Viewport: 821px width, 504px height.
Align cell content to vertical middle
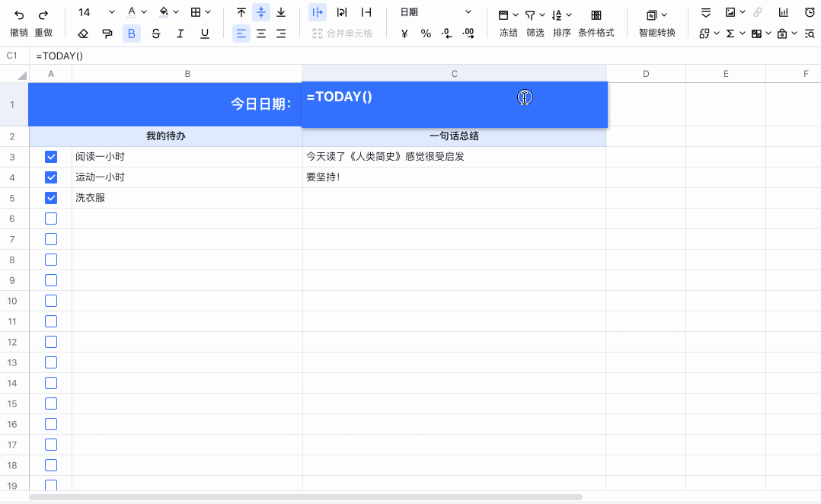260,12
